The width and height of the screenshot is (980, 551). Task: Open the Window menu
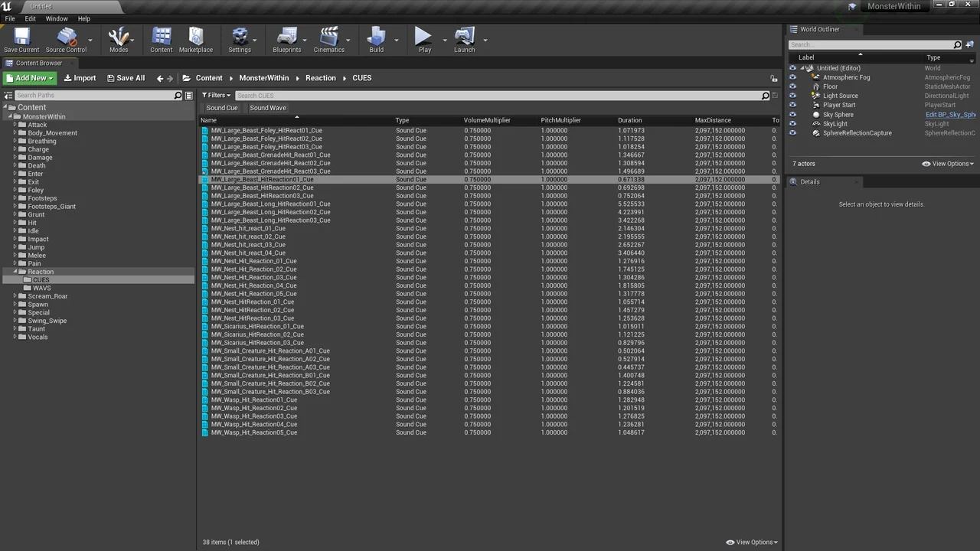pyautogui.click(x=57, y=18)
